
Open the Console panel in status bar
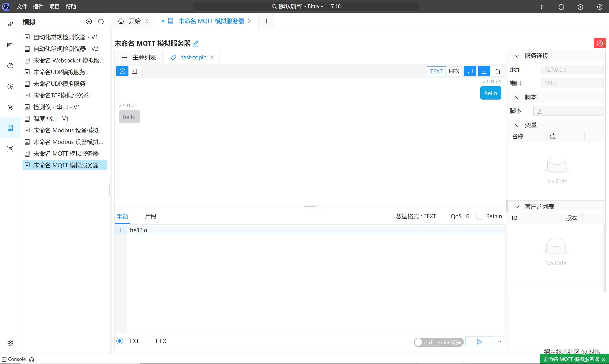[x=14, y=359]
